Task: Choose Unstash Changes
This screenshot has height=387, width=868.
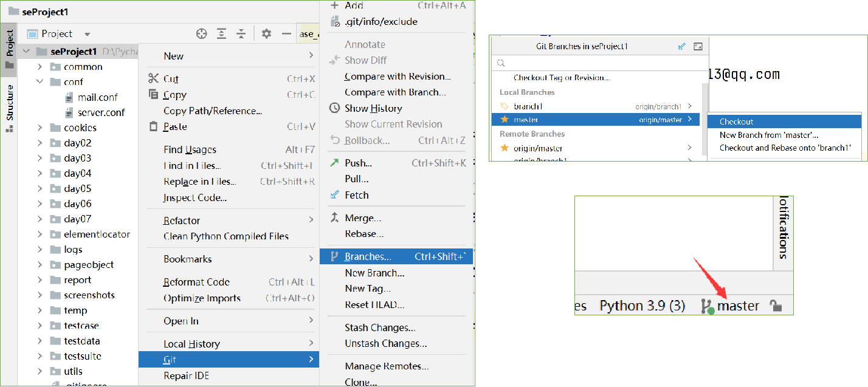Action: [x=396, y=343]
